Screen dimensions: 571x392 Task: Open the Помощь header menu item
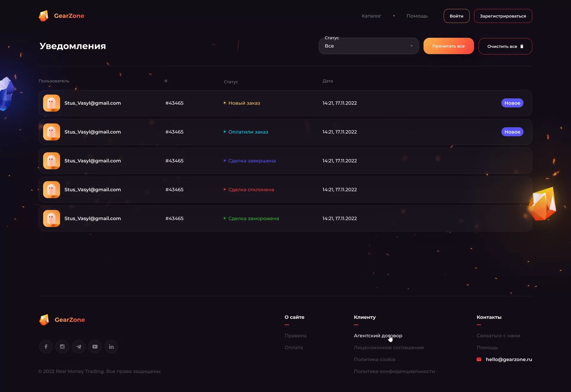417,16
